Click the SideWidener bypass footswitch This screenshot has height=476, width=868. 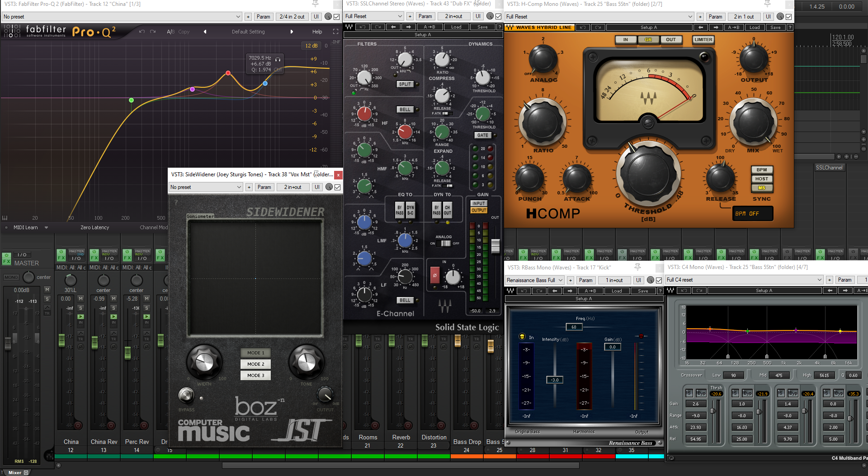pyautogui.click(x=185, y=395)
